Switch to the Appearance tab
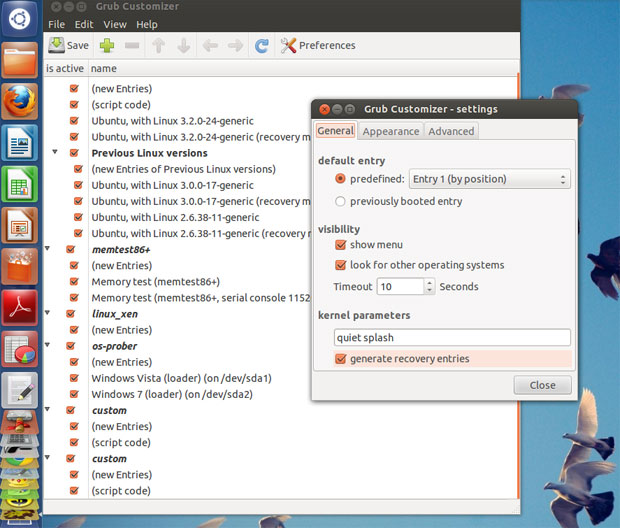This screenshot has width=620, height=528. click(391, 131)
